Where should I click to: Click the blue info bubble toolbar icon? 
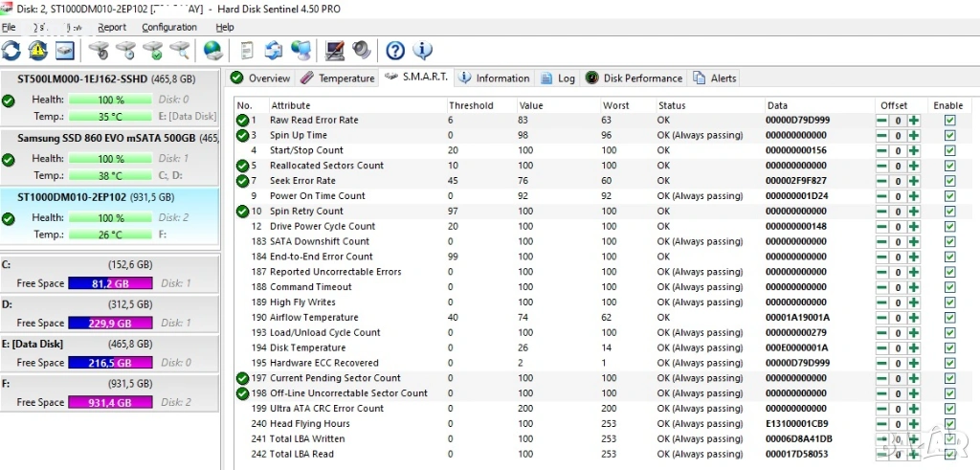[x=422, y=51]
